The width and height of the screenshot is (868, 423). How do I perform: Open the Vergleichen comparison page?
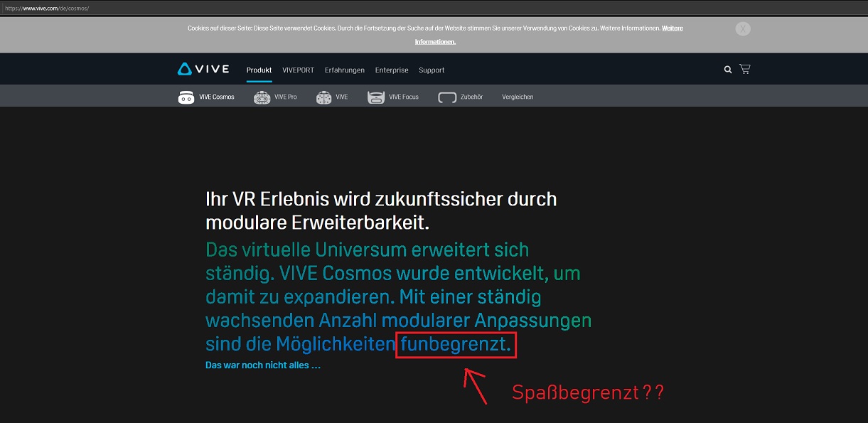(x=518, y=97)
